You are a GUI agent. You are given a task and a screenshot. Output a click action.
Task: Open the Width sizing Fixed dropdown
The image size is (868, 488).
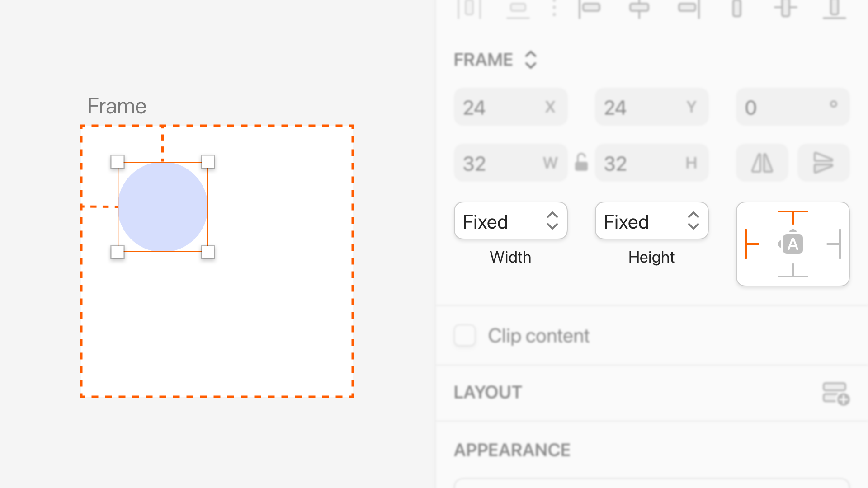click(510, 221)
